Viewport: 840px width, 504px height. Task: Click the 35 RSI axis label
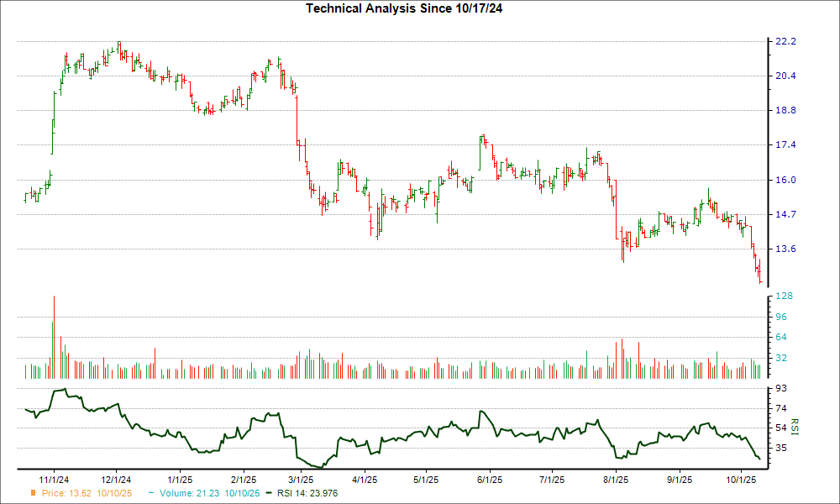point(781,448)
